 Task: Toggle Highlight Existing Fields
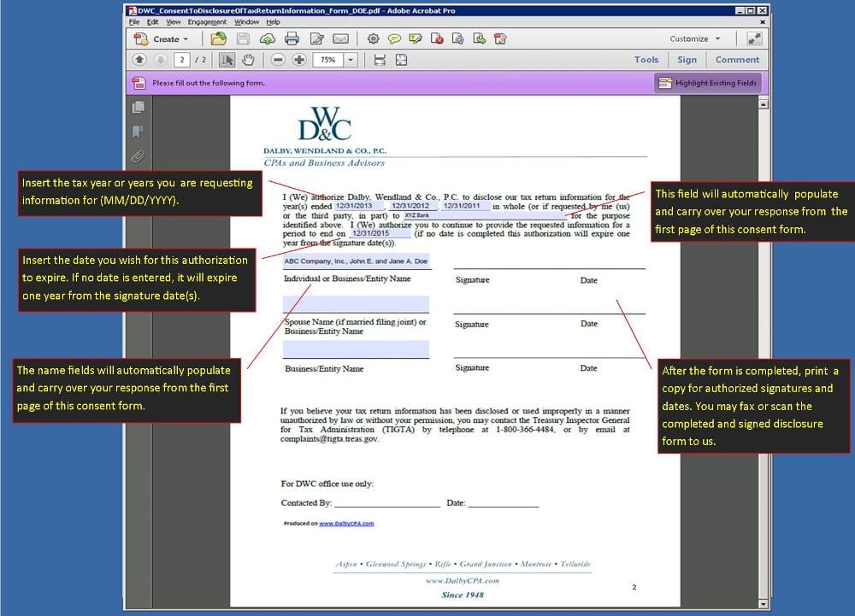(x=708, y=83)
